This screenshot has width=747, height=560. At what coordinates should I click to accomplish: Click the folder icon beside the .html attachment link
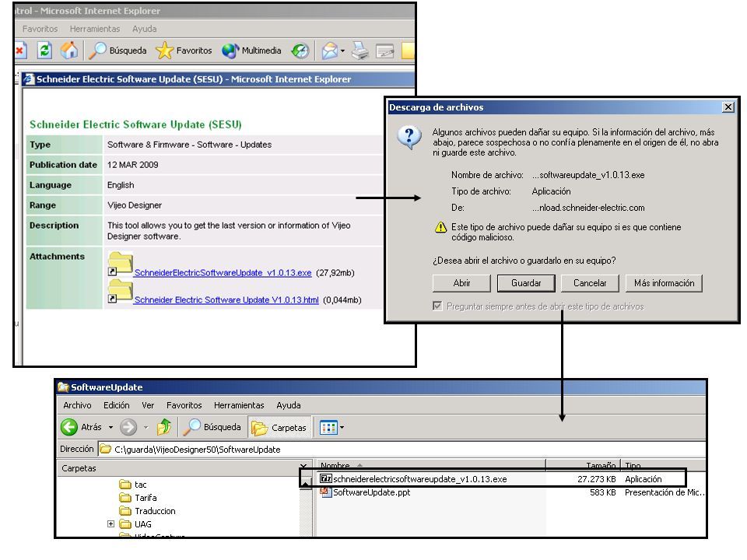[x=120, y=292]
